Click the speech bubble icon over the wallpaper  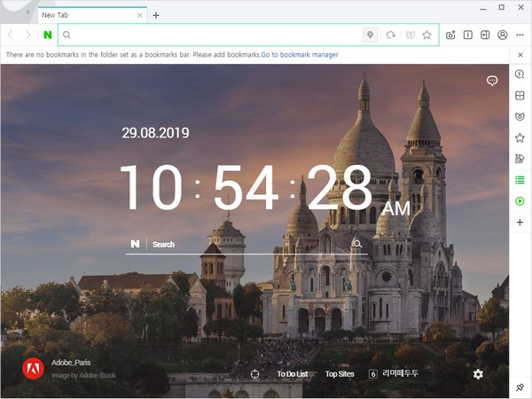492,81
